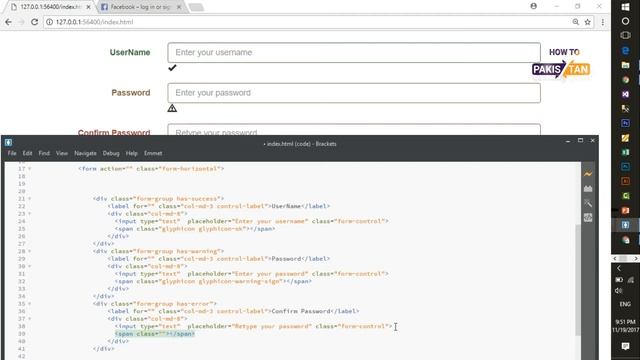Image resolution: width=640 pixels, height=360 pixels.
Task: Collapse the code fold arrow on line 37
Action: [x=29, y=319]
